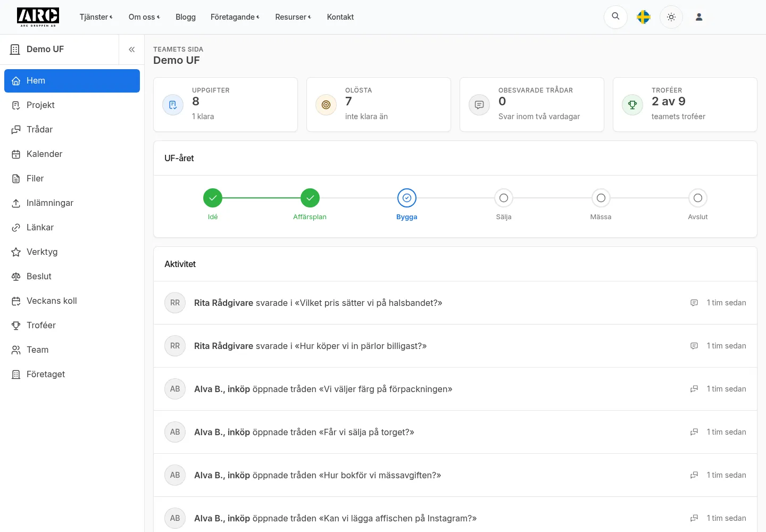Click the Bygga progress step marker
This screenshot has width=766, height=532.
tap(407, 198)
